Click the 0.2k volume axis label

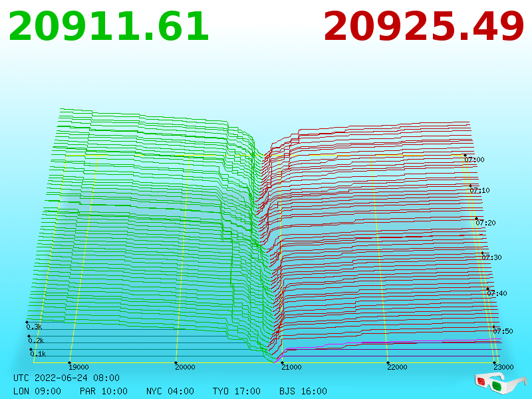click(36, 340)
